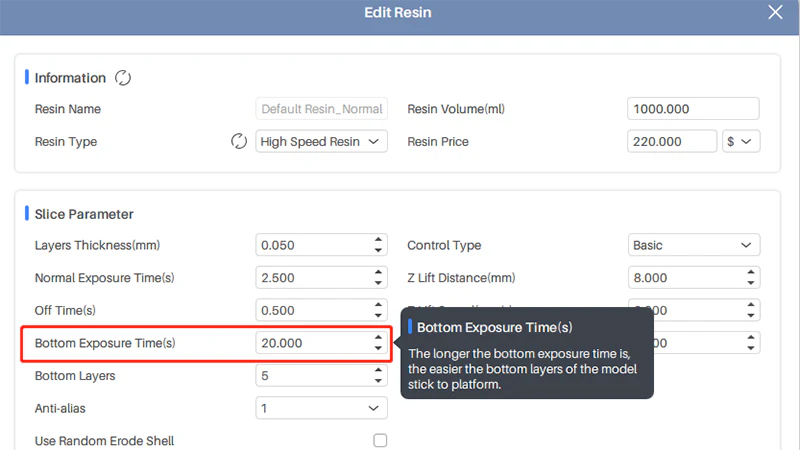Image resolution: width=800 pixels, height=450 pixels.
Task: Decrease Bottom Exposure Time with down arrow
Action: pos(378,348)
